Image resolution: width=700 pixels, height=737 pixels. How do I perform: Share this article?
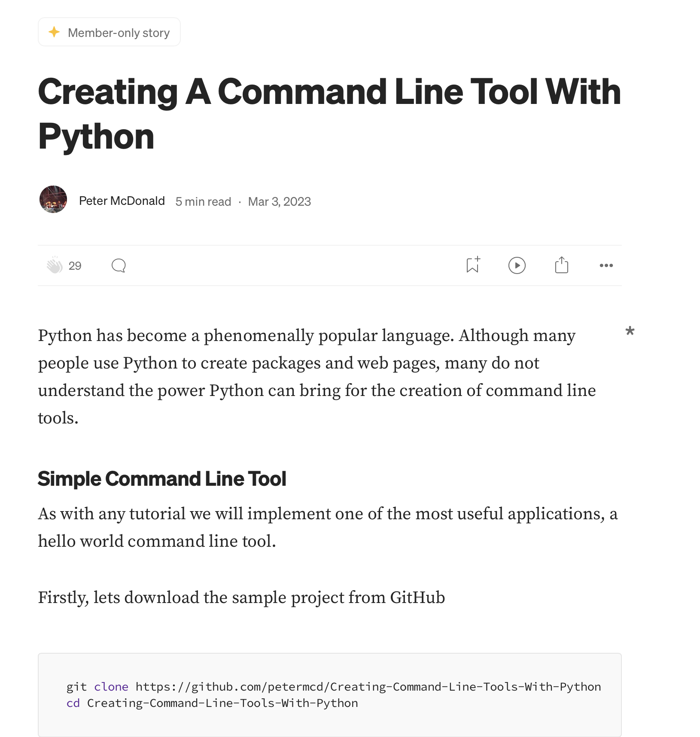pyautogui.click(x=561, y=265)
